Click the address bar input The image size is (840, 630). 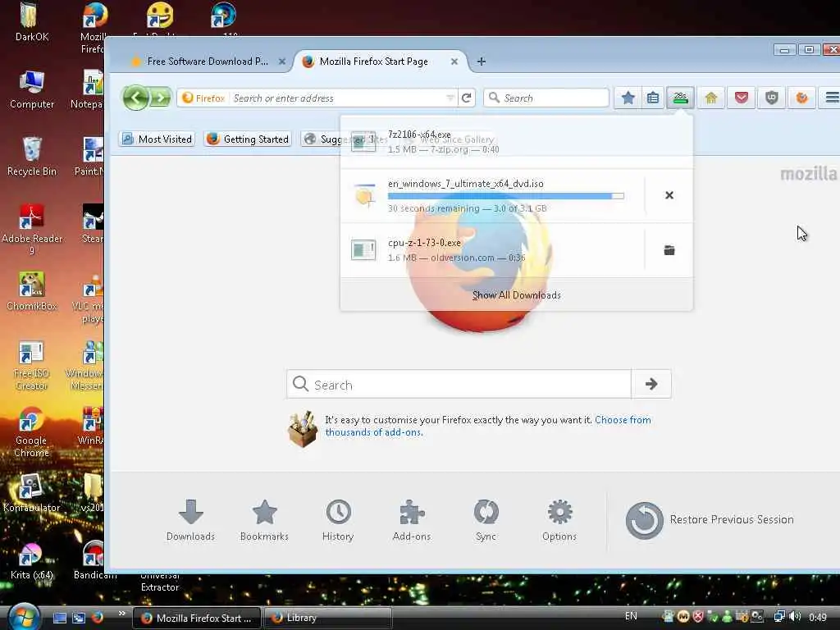[337, 98]
